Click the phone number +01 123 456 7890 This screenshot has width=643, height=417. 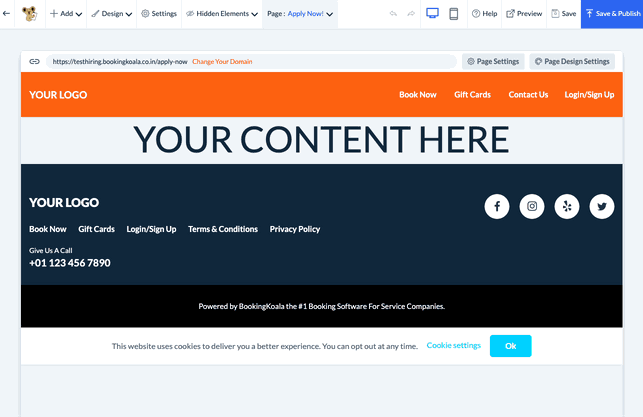(70, 263)
